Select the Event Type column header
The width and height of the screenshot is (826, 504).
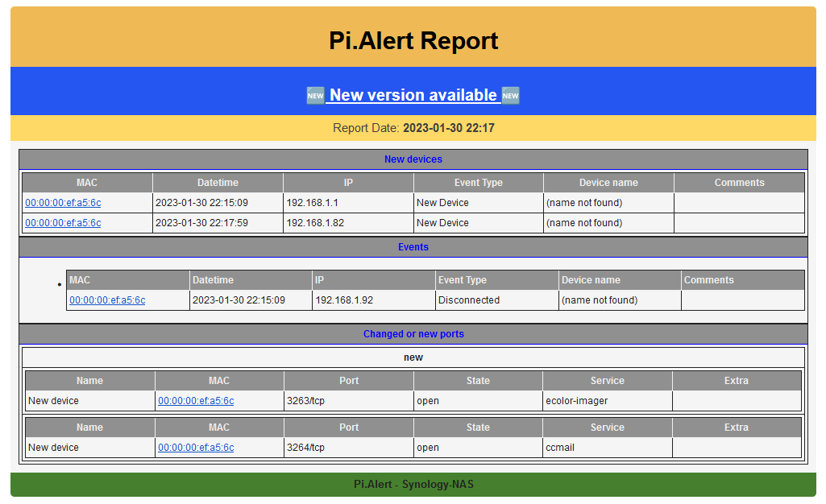pyautogui.click(x=479, y=182)
